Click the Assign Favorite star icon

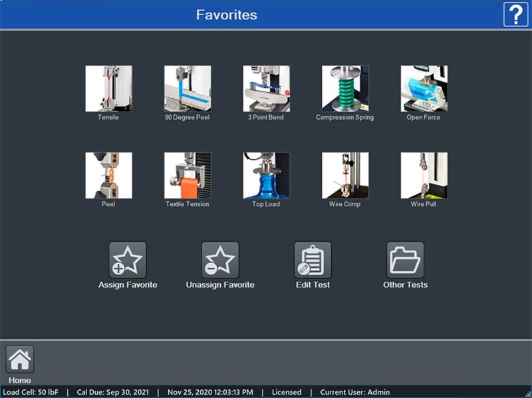(x=128, y=260)
